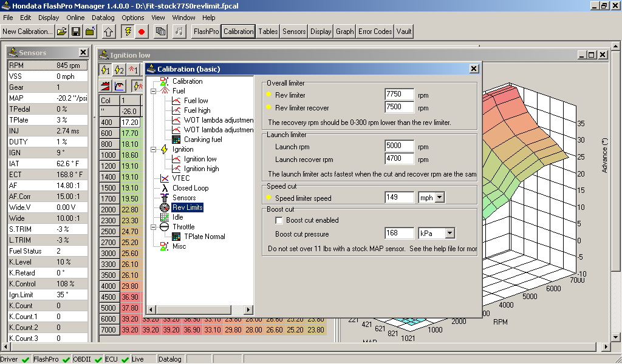Click the Rev limiter recover field
Viewport: 622px width, 364px height.
click(399, 107)
